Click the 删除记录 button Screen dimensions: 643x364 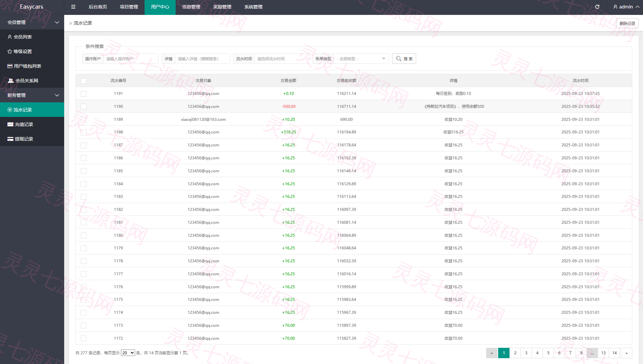[627, 23]
